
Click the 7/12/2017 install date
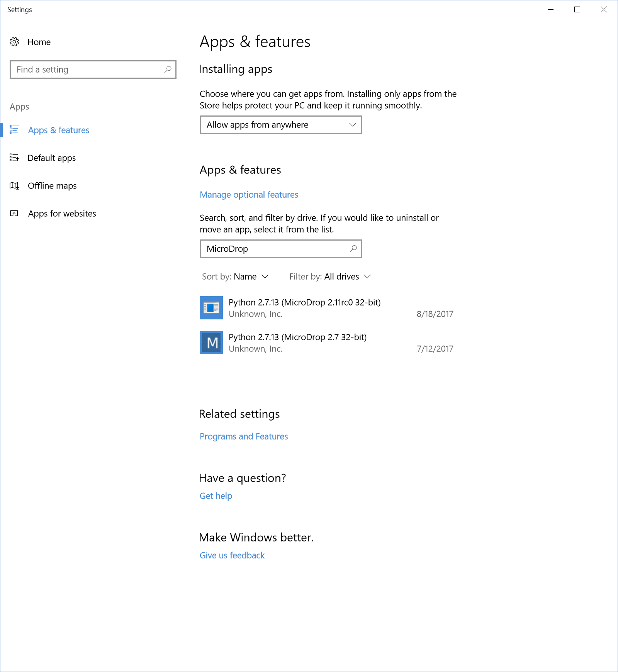click(x=435, y=349)
